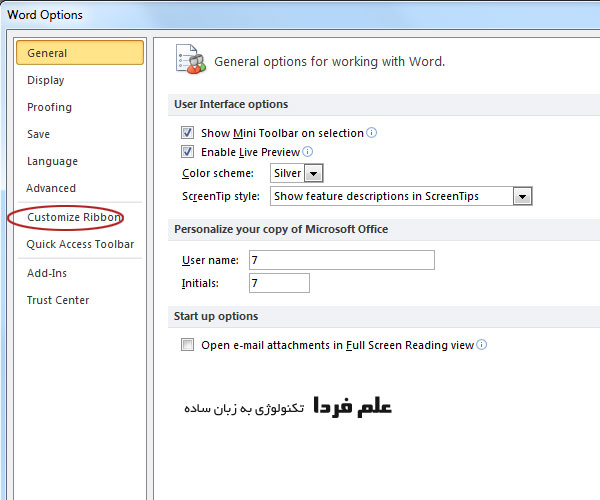The image size is (600, 500).
Task: Open Quick Access Toolbar settings
Action: coord(80,244)
